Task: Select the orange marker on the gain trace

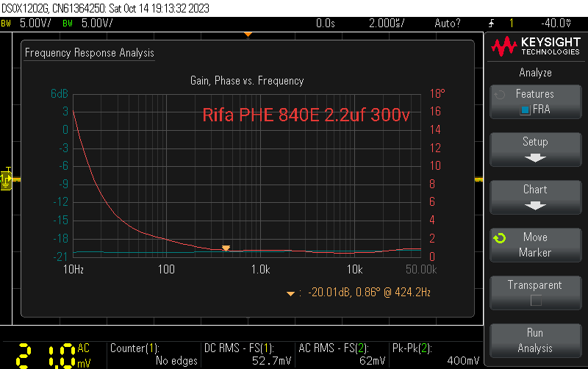Action: [x=226, y=248]
